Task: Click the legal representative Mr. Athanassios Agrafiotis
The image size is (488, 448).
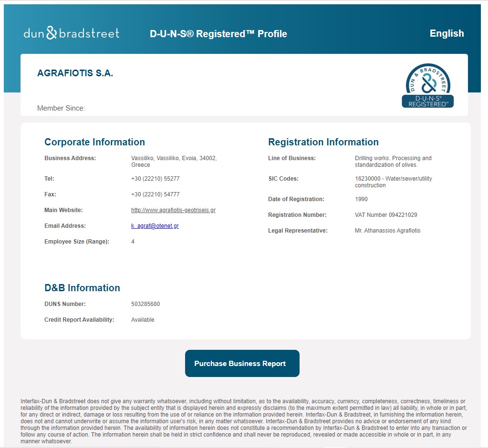Action: (387, 231)
